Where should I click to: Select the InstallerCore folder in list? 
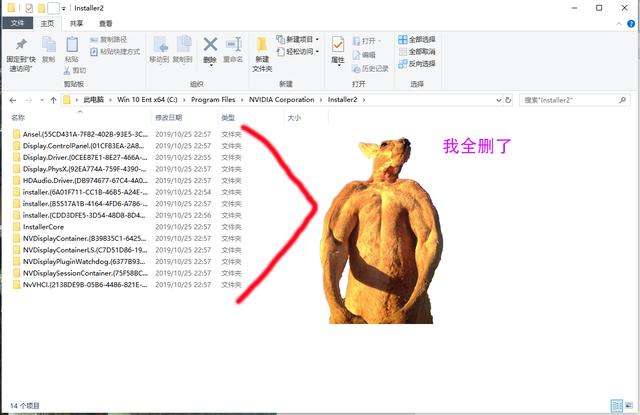point(43,227)
